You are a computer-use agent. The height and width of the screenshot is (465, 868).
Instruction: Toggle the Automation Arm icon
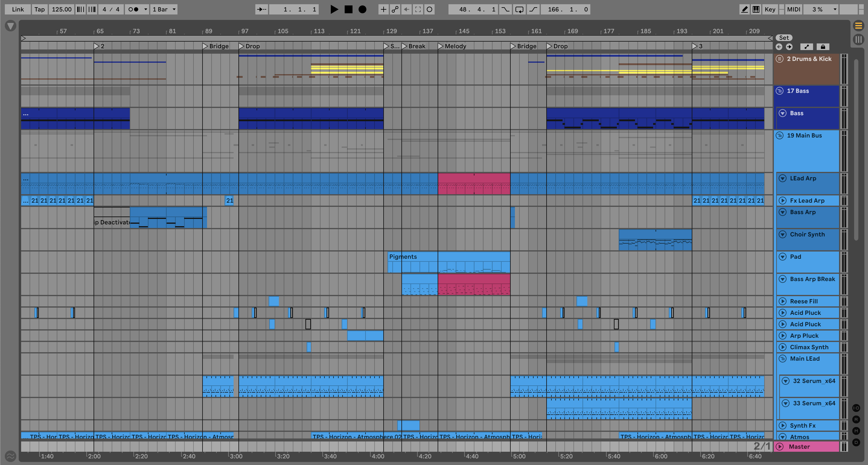coord(395,9)
